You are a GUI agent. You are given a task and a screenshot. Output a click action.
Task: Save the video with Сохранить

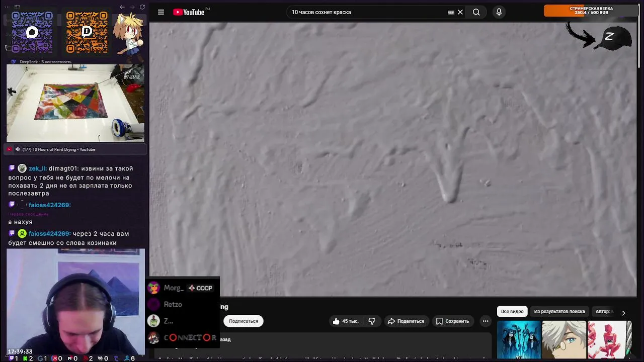pos(452,321)
